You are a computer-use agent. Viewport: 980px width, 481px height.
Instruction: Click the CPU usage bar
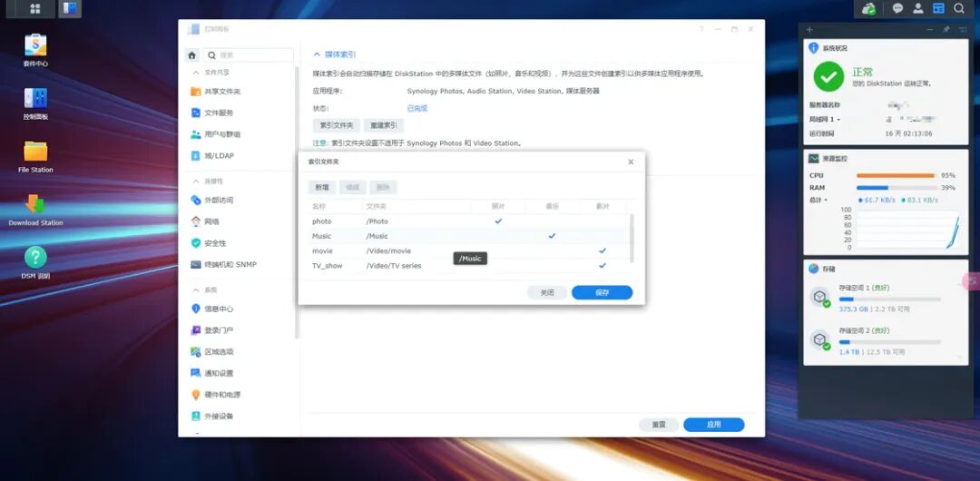tap(897, 176)
